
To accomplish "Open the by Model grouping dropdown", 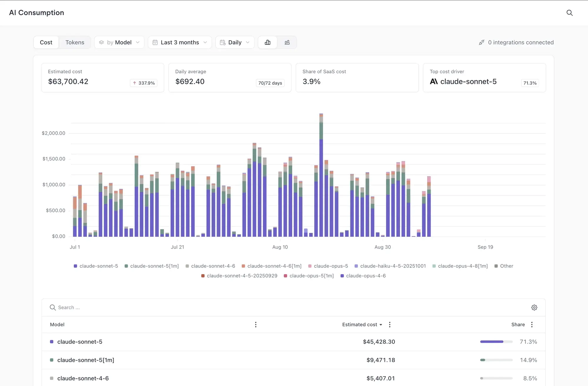I will tap(119, 42).
